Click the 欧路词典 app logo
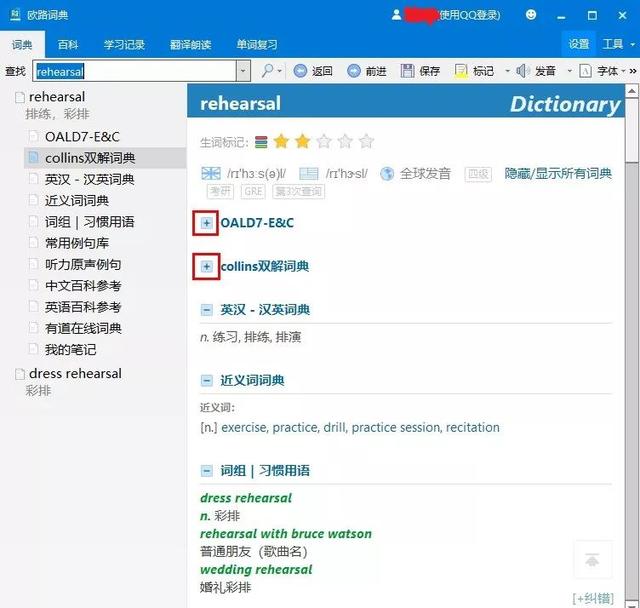The image size is (640, 608). (15, 15)
